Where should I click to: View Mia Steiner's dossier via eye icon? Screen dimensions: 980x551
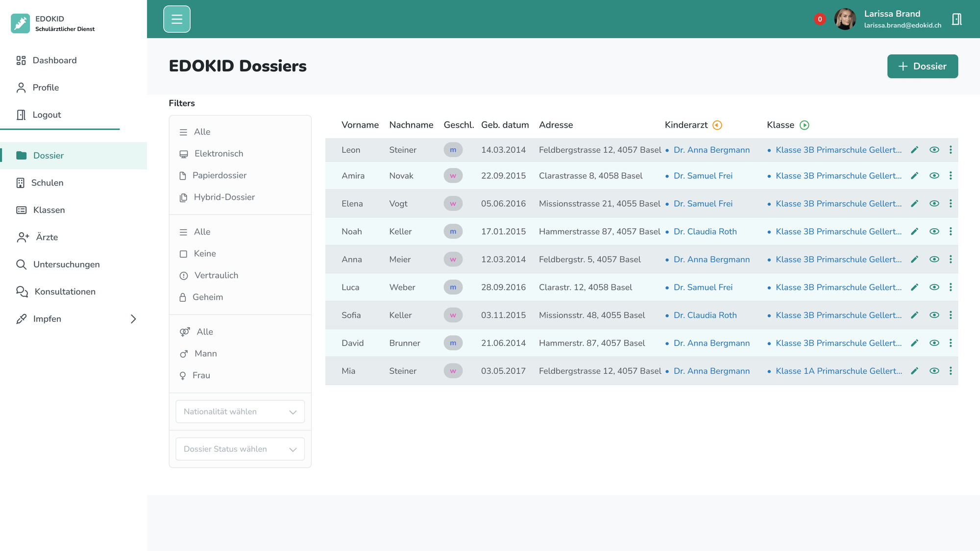click(x=934, y=371)
